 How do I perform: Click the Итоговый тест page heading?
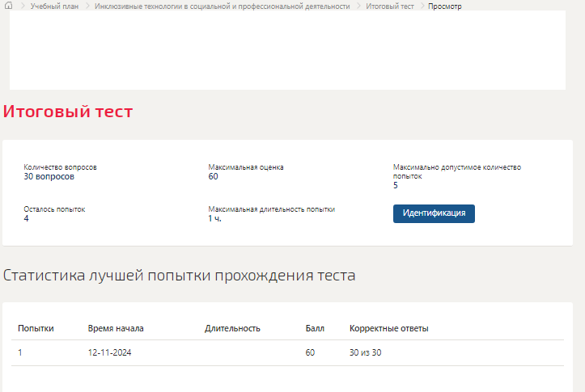pos(68,112)
